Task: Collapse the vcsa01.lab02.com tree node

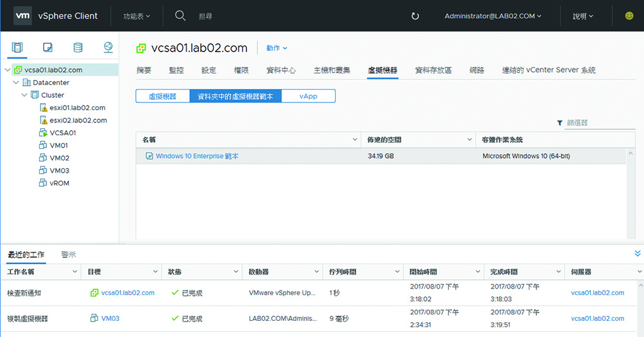Action: [x=7, y=70]
